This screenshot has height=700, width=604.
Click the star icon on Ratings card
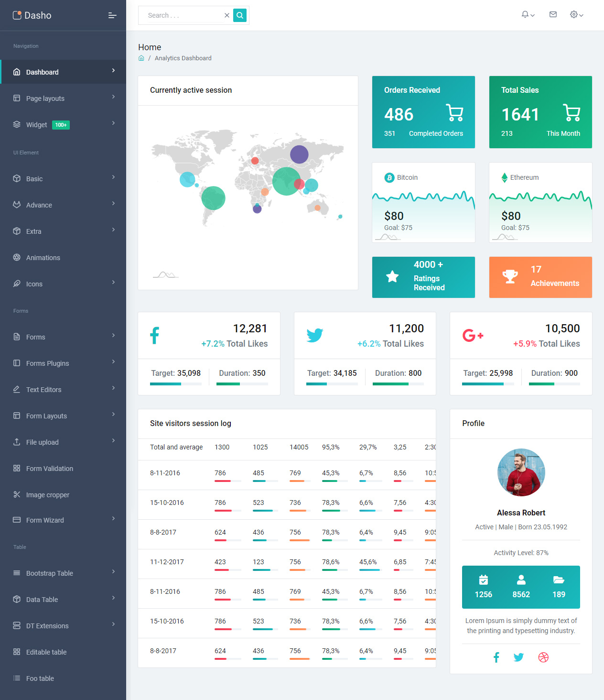pyautogui.click(x=392, y=276)
